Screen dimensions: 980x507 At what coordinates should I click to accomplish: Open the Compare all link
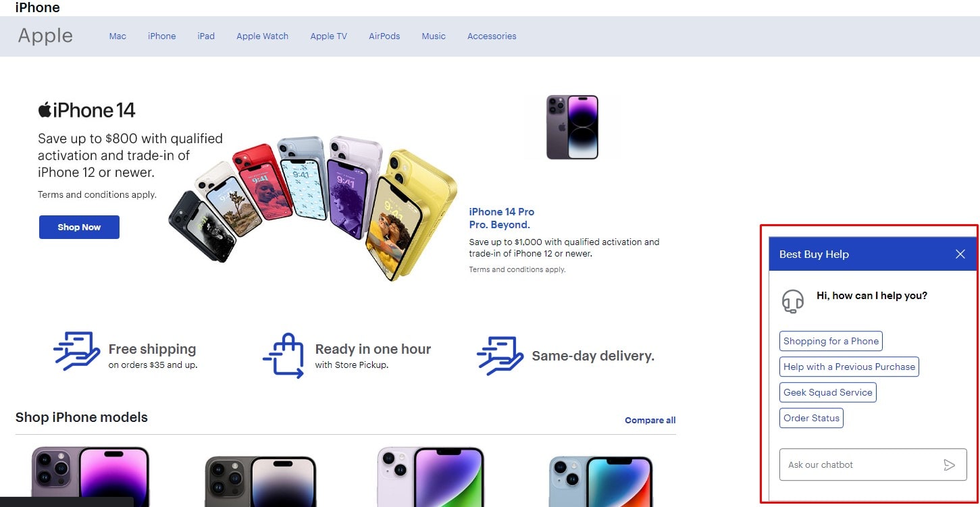tap(650, 420)
